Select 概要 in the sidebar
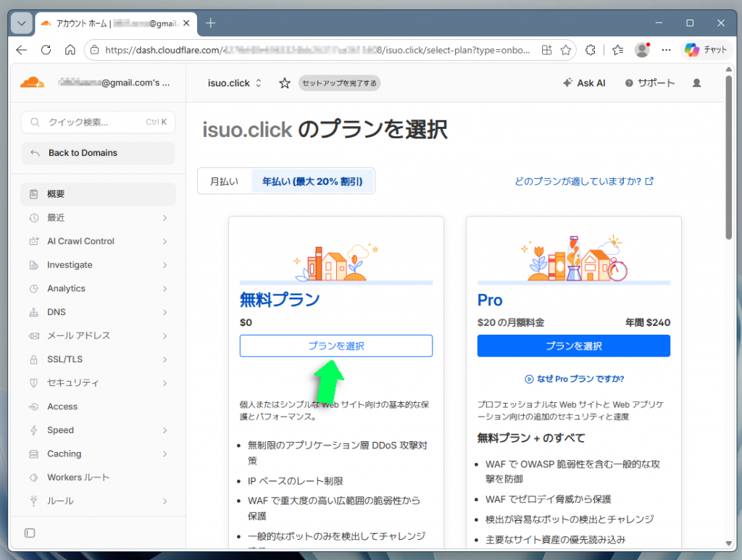The width and height of the screenshot is (742, 560). (98, 194)
